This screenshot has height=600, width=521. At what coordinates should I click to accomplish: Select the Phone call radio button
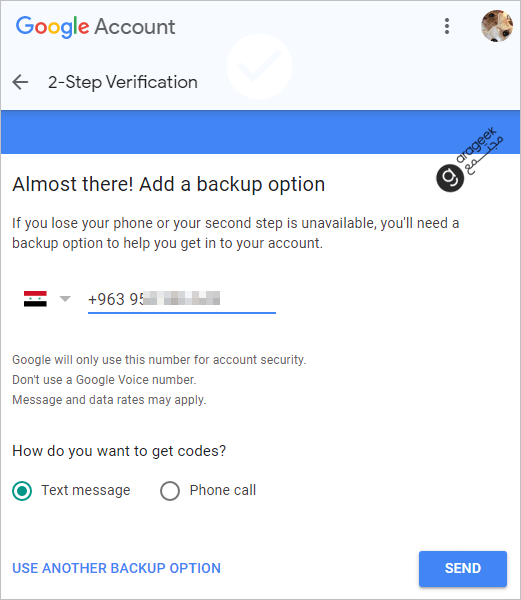tap(170, 491)
